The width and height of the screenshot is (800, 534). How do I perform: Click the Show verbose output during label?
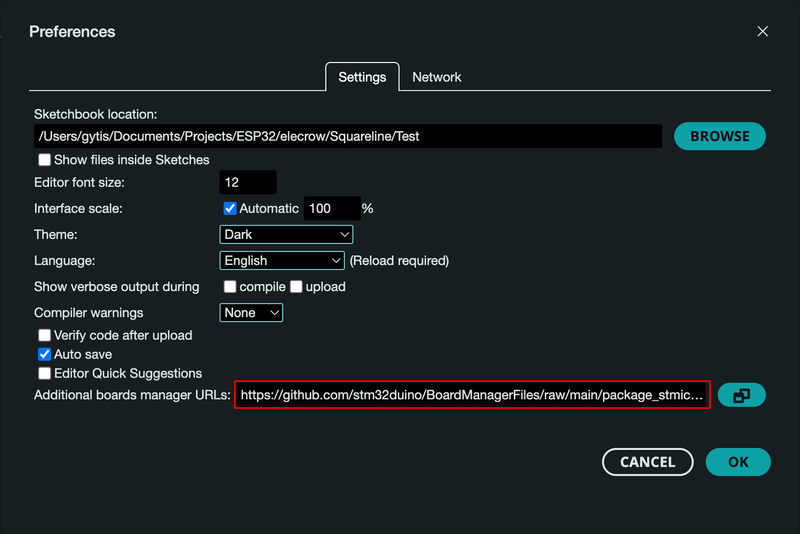tap(116, 287)
